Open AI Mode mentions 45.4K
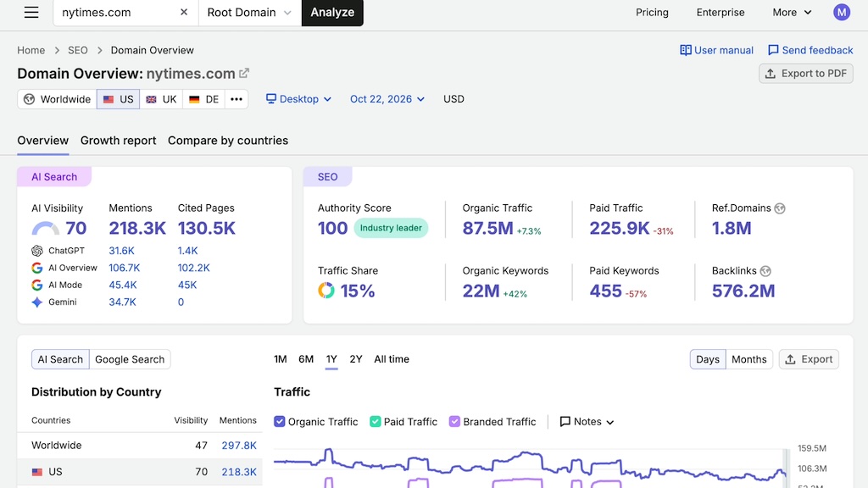The image size is (868, 488). [x=122, y=285]
